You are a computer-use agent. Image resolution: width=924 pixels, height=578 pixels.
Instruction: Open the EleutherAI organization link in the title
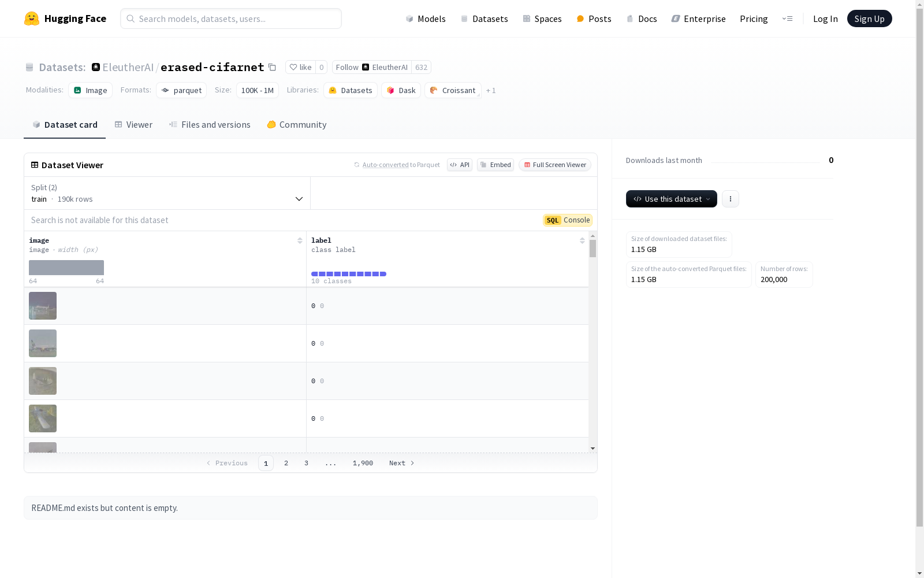[128, 67]
